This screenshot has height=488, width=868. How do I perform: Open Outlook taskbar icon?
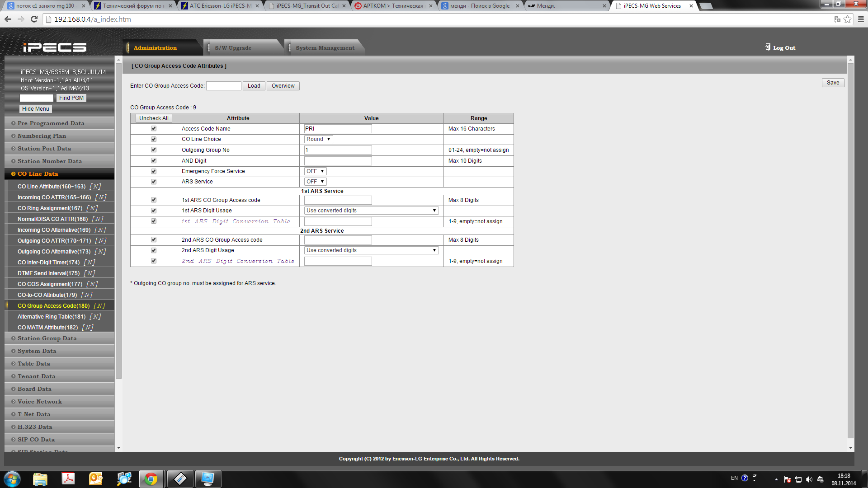click(96, 479)
